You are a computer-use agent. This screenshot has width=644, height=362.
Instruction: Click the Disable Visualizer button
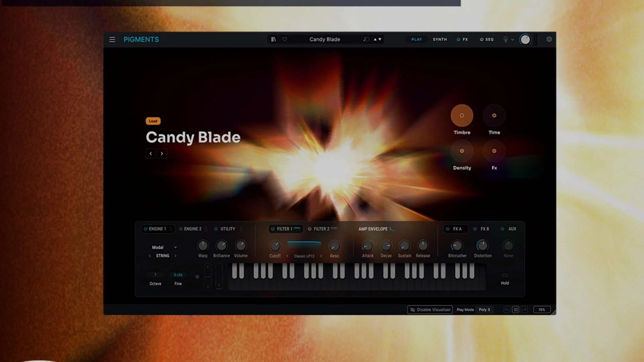[430, 309]
